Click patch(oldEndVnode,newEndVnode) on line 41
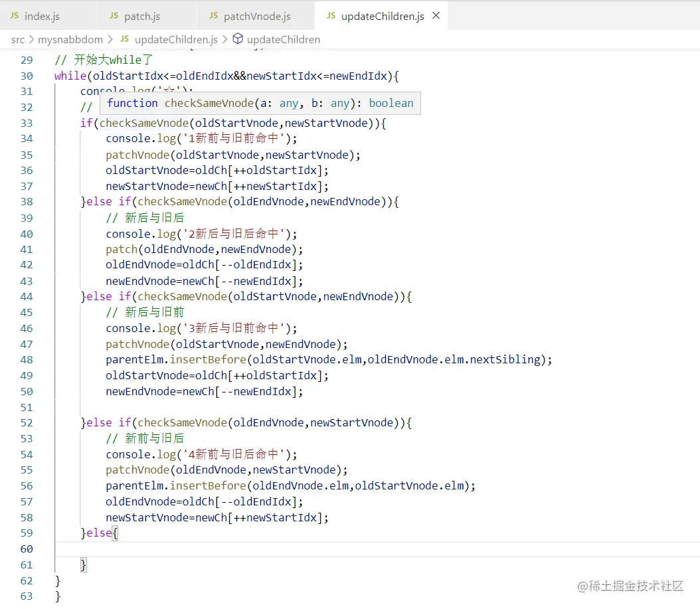The width and height of the screenshot is (700, 609). [205, 250]
